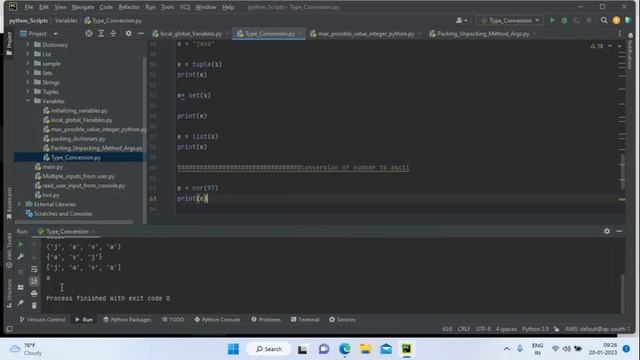Image resolution: width=640 pixels, height=360 pixels.
Task: Click PyCharm icon in taskbar
Action: (x=407, y=349)
